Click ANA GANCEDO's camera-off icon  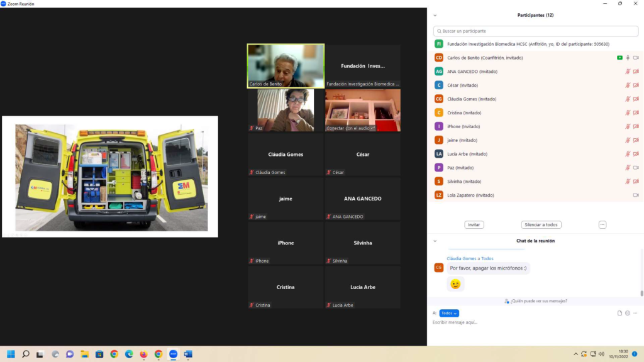[x=636, y=72]
